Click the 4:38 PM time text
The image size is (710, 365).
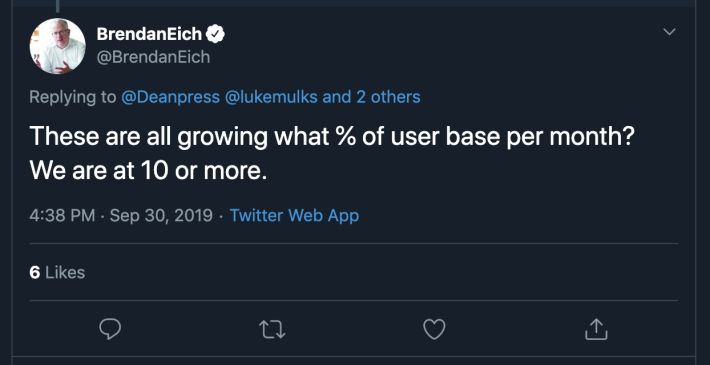[x=62, y=215]
